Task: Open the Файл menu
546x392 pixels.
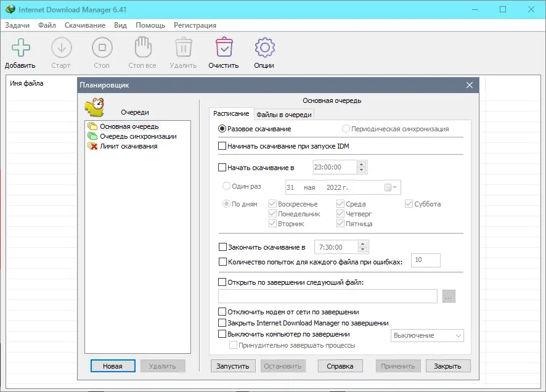Action: point(47,25)
